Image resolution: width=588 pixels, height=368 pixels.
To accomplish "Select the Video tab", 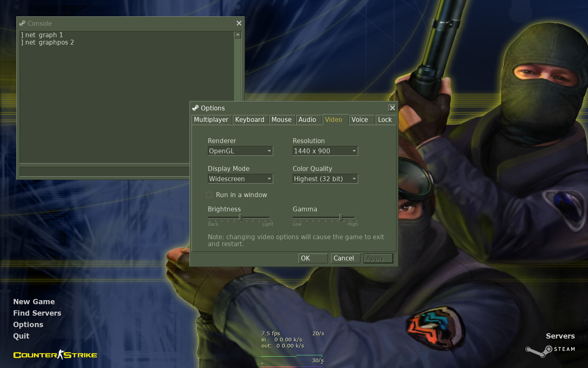I will click(x=335, y=119).
